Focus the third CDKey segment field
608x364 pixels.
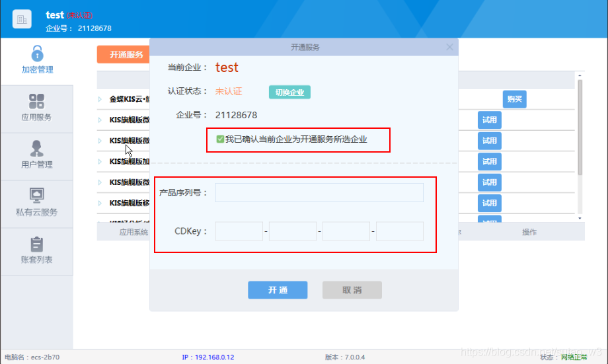point(346,231)
